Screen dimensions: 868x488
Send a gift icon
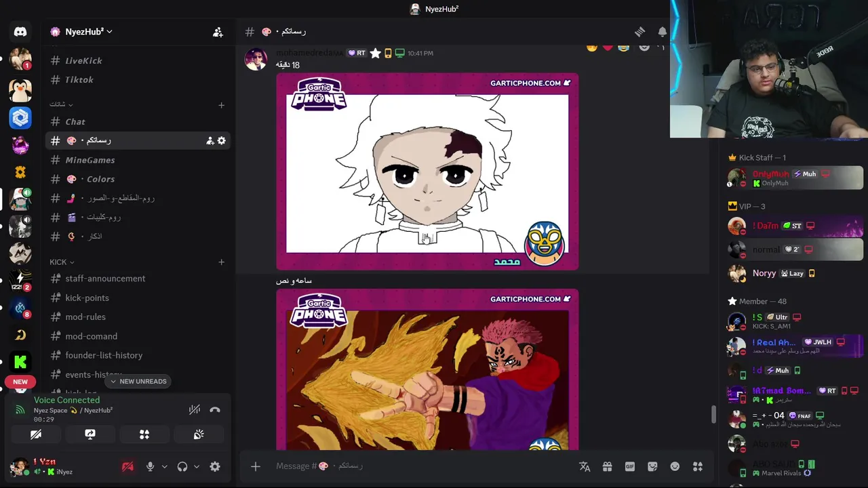tap(607, 466)
